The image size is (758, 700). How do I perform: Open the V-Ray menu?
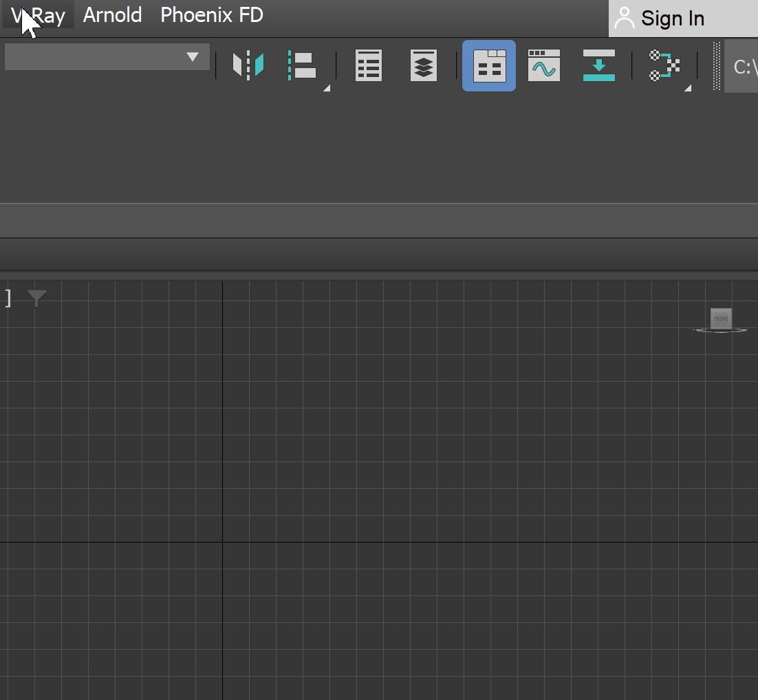pyautogui.click(x=39, y=15)
